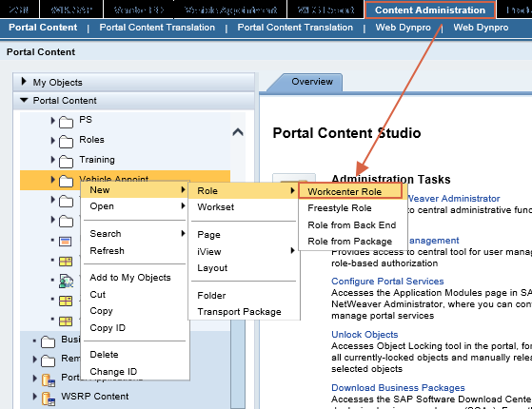This screenshot has height=409, width=532.
Task: Open Unlock Objects link
Action: coord(365,335)
